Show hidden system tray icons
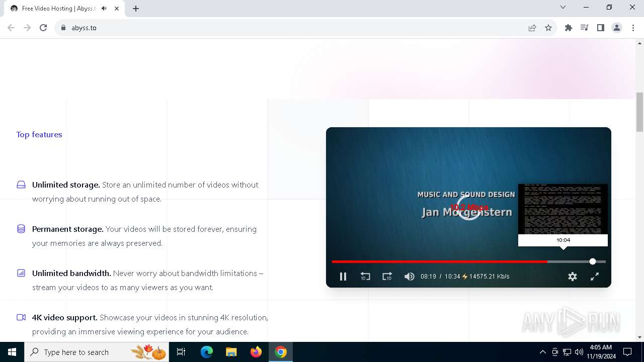Image resolution: width=644 pixels, height=362 pixels. pyautogui.click(x=542, y=352)
